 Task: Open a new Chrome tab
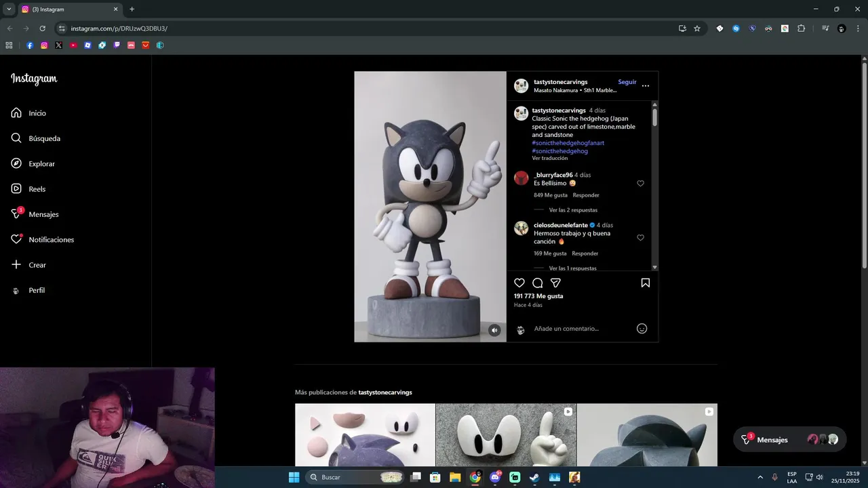[132, 9]
